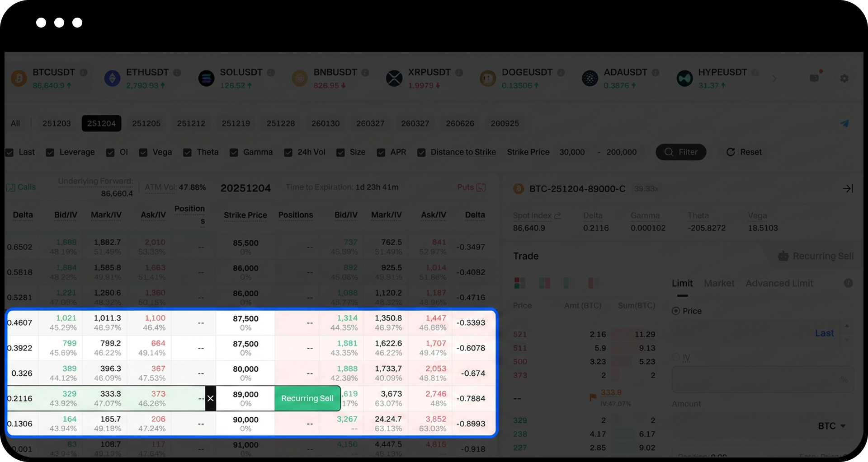Viewport: 868px width, 462px height.
Task: Open the notifications icon with red dot
Action: (x=814, y=78)
